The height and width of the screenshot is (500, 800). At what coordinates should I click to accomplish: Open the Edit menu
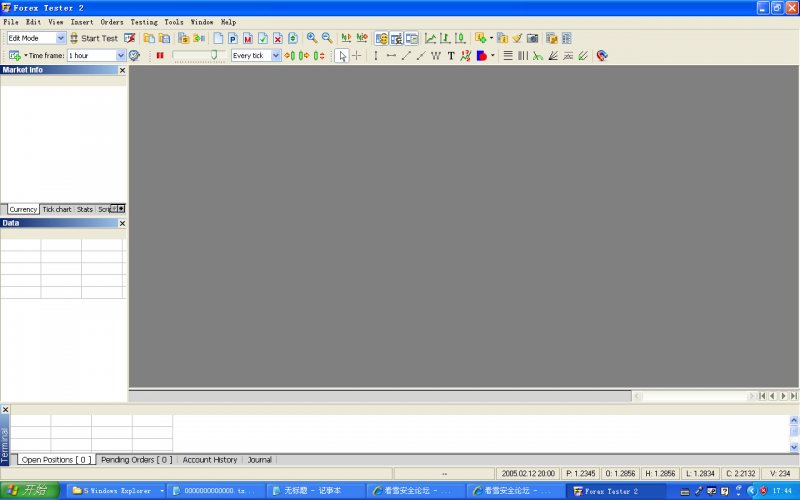tap(33, 22)
